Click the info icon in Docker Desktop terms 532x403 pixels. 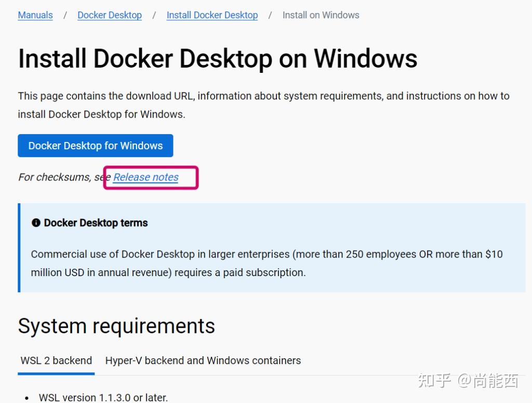click(35, 223)
